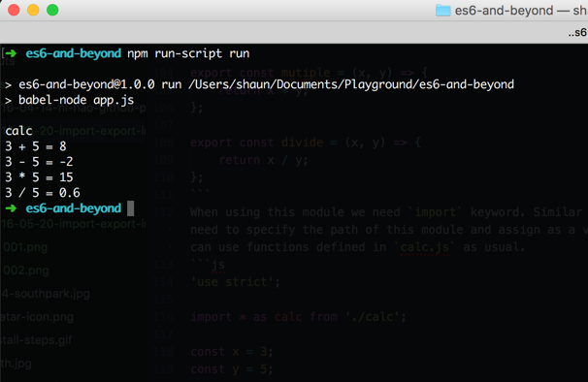Click es6-and-beyond@1.0.0 run text

(x=100, y=84)
